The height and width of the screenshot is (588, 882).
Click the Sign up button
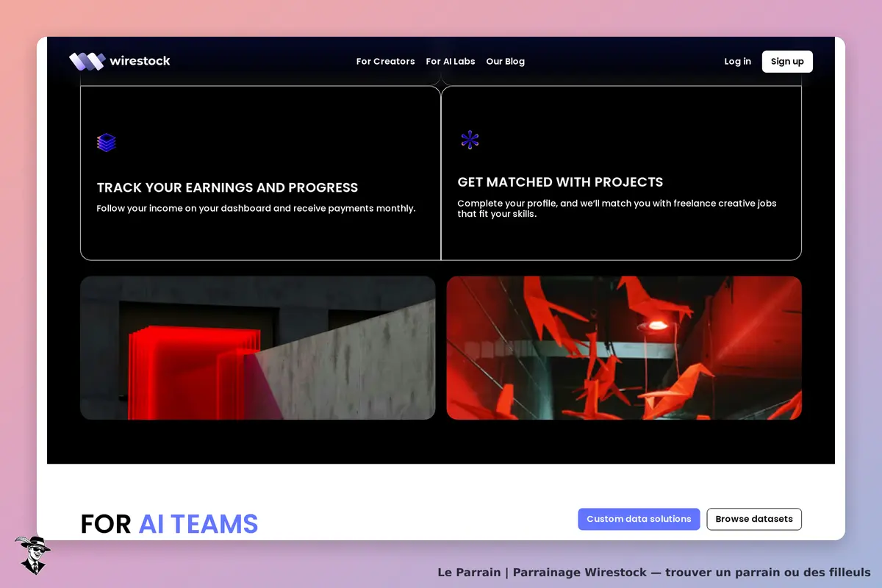pyautogui.click(x=787, y=62)
